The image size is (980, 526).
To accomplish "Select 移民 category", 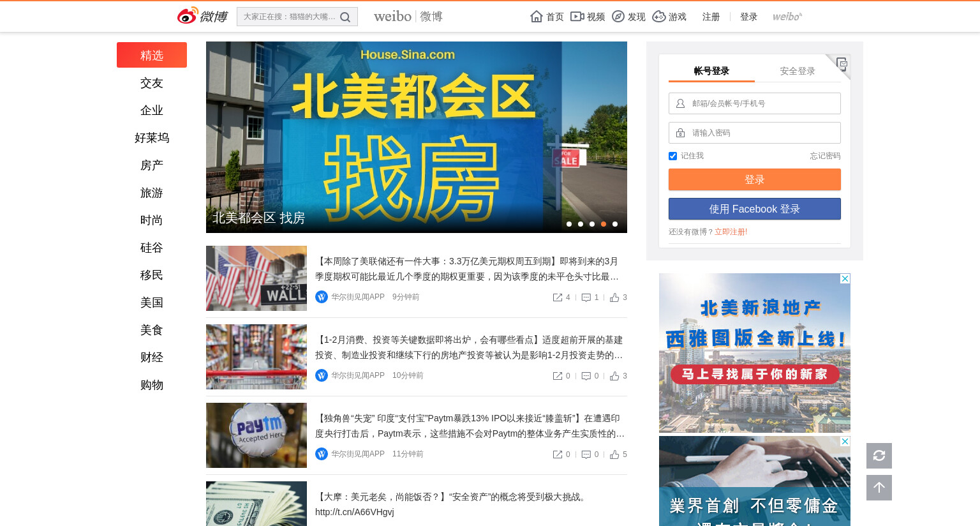I will click(x=152, y=275).
